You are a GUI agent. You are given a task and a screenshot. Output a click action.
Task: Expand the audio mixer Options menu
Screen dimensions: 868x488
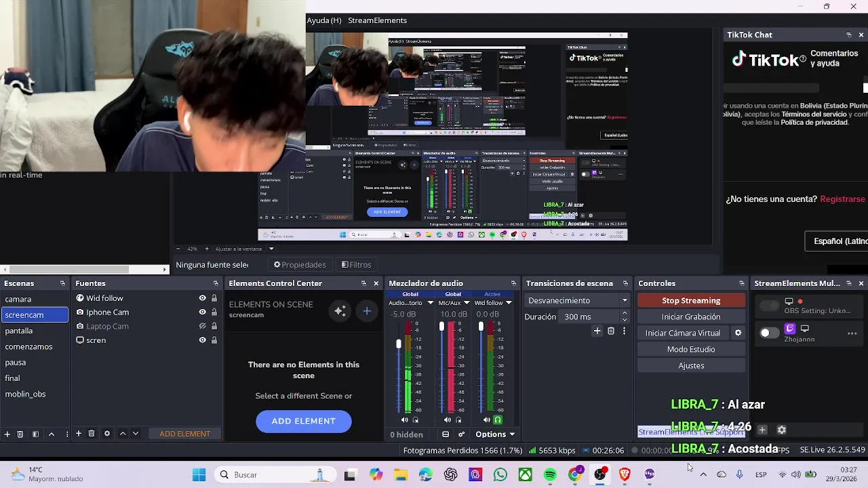coord(495,434)
